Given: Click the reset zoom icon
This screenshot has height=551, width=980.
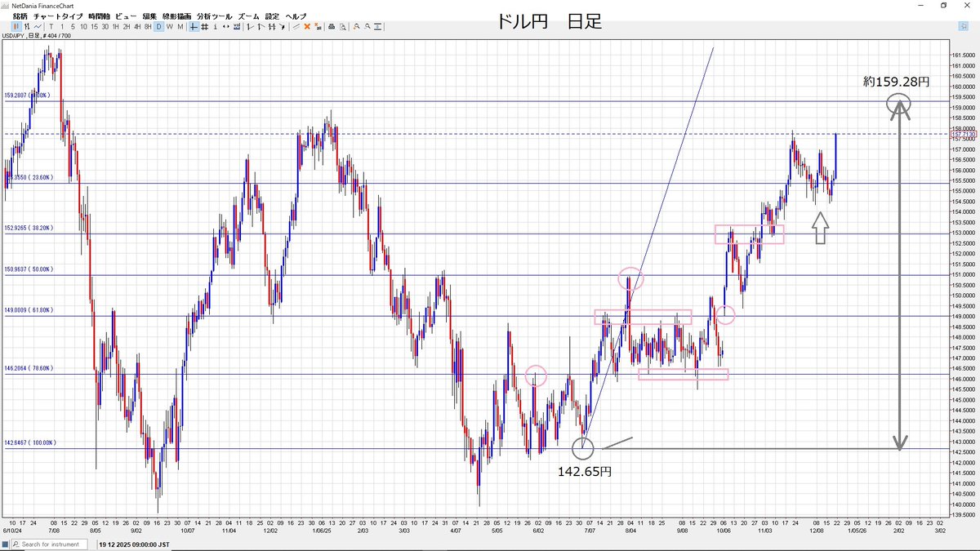Looking at the screenshot, I should pyautogui.click(x=378, y=26).
